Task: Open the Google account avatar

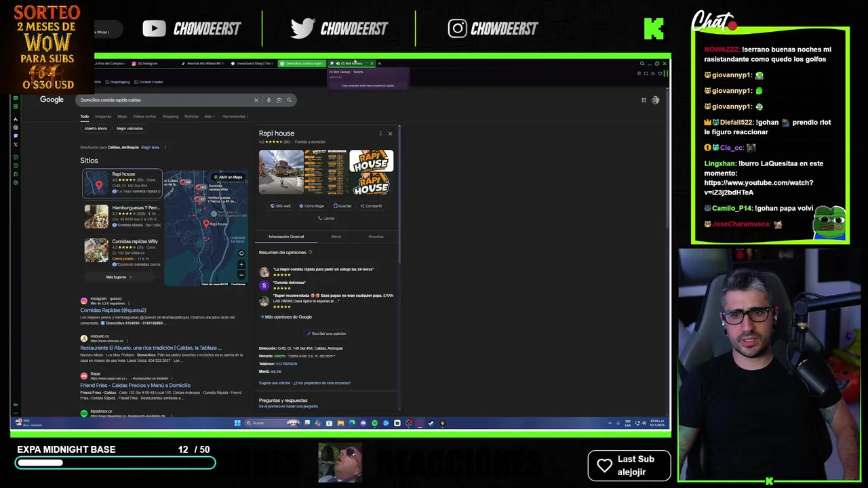Action: [655, 100]
